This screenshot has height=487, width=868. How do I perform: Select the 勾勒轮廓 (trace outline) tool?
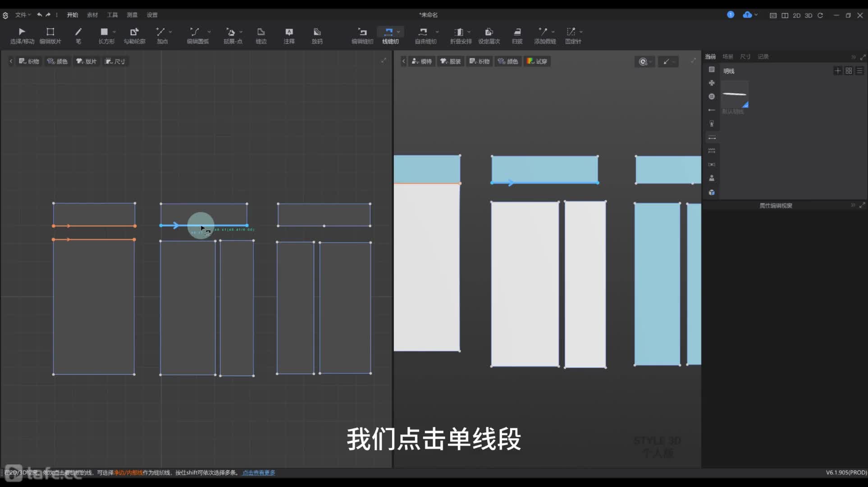[134, 36]
